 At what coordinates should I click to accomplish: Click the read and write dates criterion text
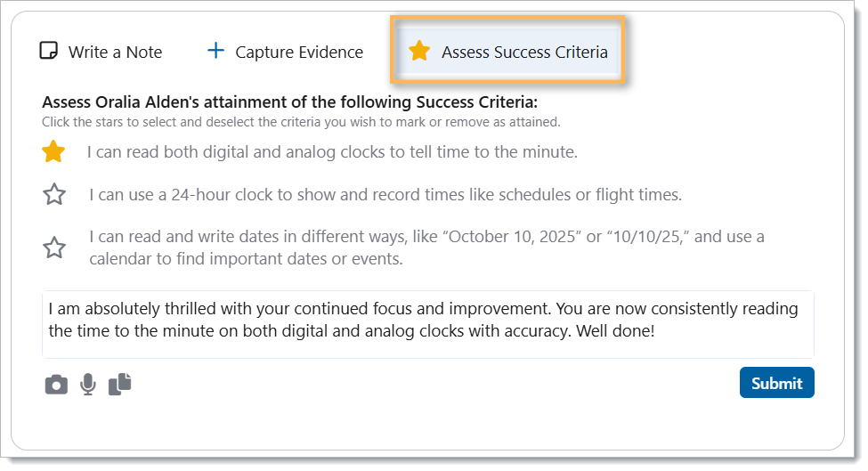pos(426,248)
